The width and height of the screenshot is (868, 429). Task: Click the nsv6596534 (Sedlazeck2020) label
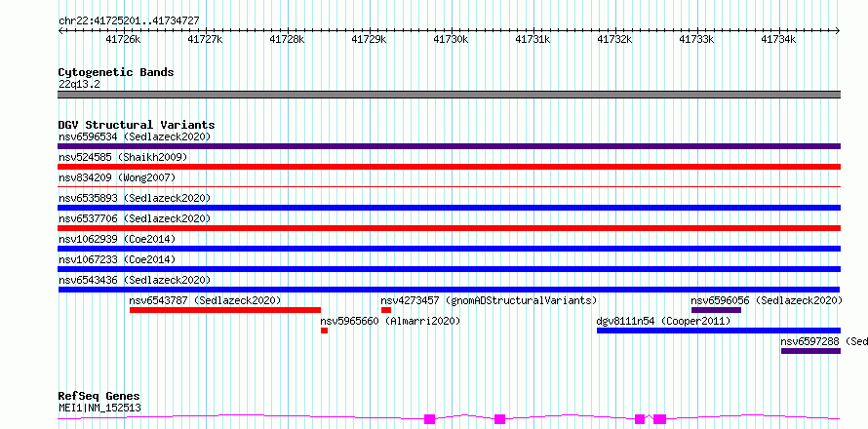point(135,136)
